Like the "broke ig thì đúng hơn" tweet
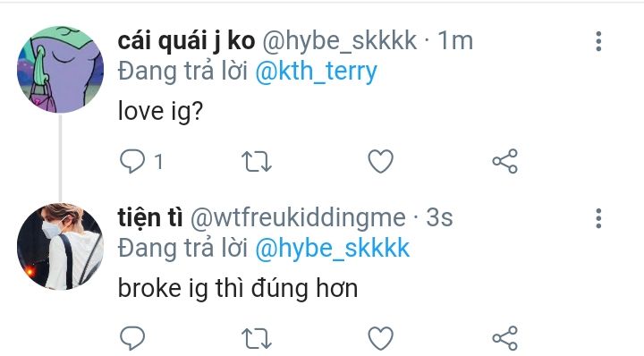The image size is (644, 356). pyautogui.click(x=381, y=338)
